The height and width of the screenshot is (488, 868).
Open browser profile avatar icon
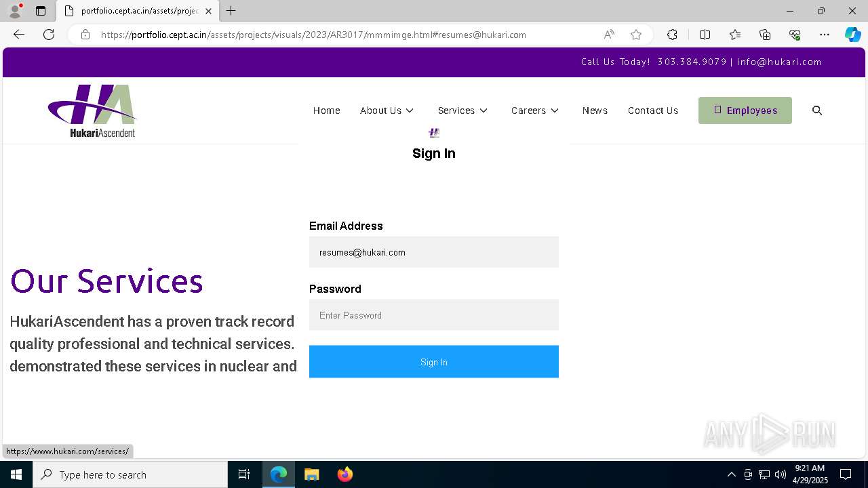point(15,11)
